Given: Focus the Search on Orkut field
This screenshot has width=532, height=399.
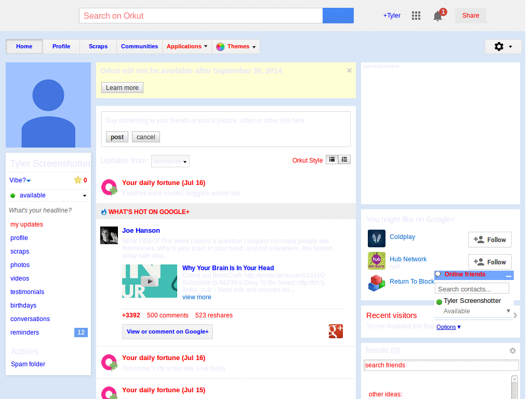Looking at the screenshot, I should click(201, 16).
